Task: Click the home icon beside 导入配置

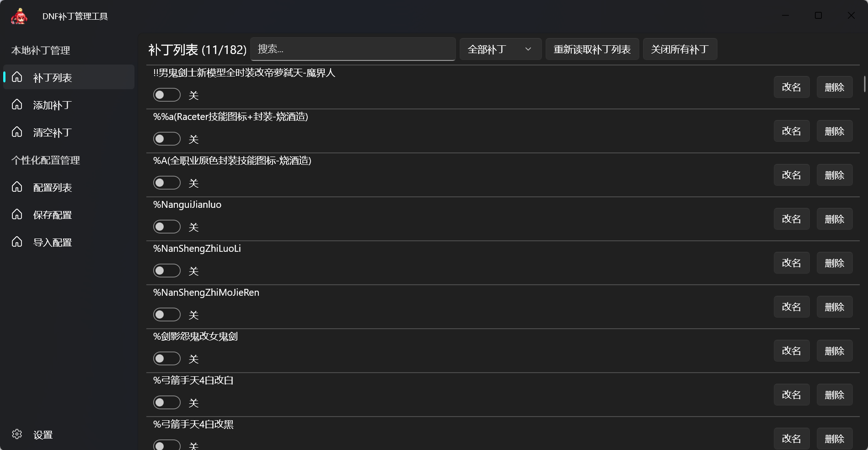Action: pos(17,242)
